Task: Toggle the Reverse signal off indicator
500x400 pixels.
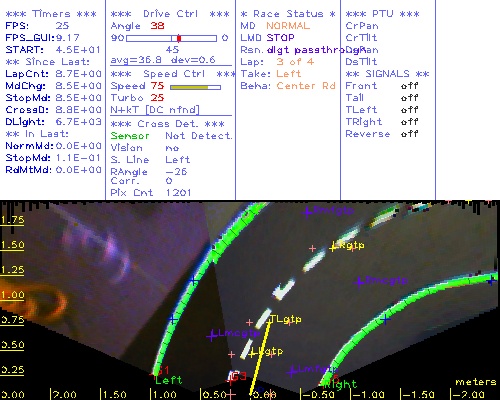Action: [x=409, y=134]
